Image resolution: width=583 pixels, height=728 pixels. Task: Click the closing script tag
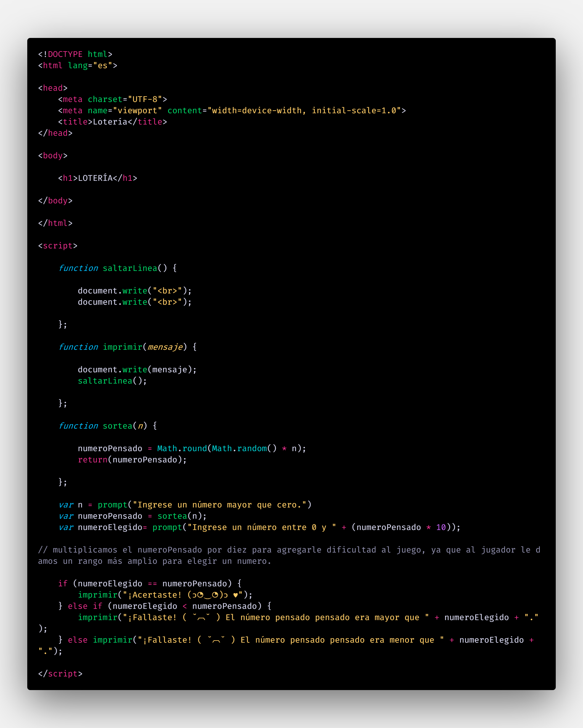tap(60, 674)
